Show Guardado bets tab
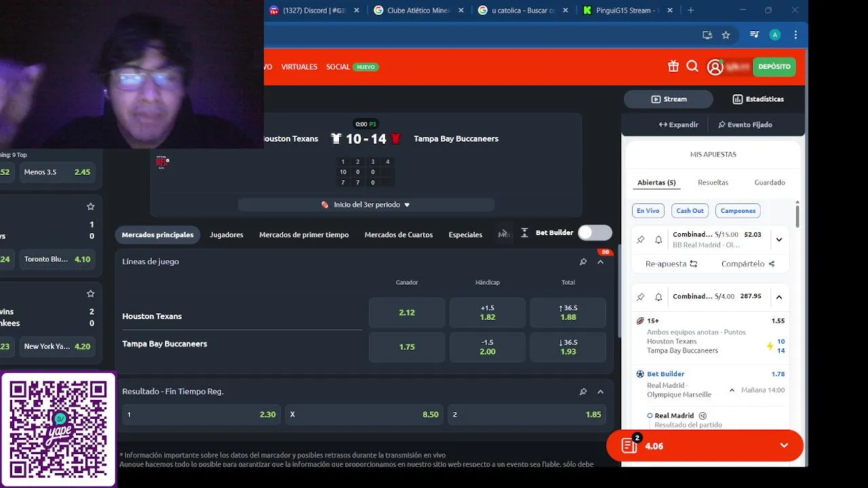The height and width of the screenshot is (488, 868). tap(770, 182)
